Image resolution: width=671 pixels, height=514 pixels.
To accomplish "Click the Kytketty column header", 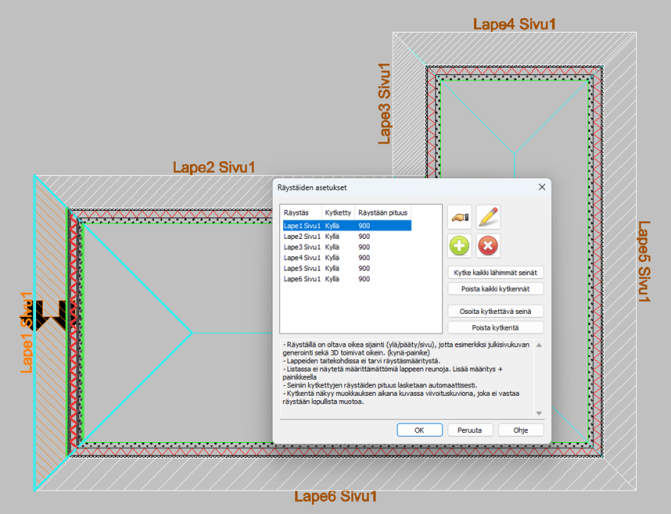I will (x=338, y=213).
